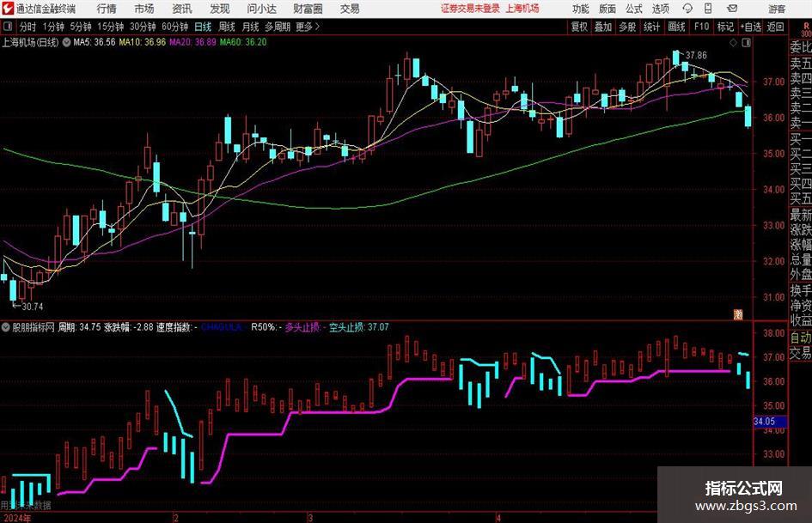Click the MA20: 36.89 indicator value
812x523 pixels.
tap(192, 42)
